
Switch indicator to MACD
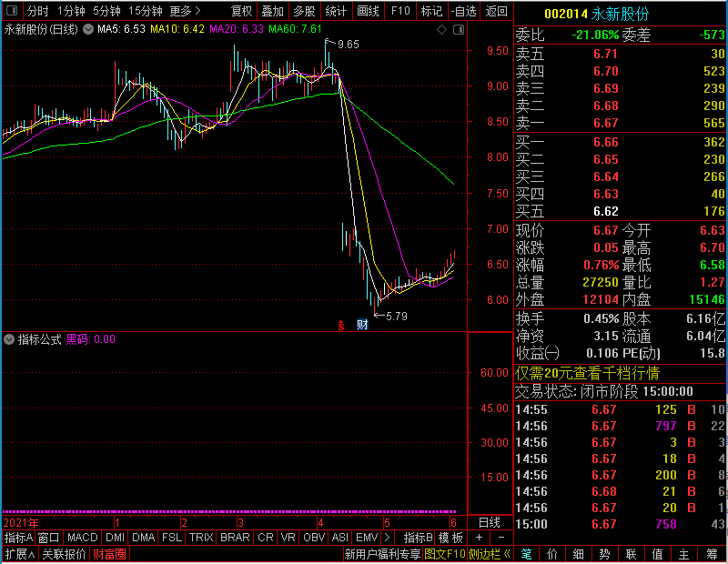(82, 538)
